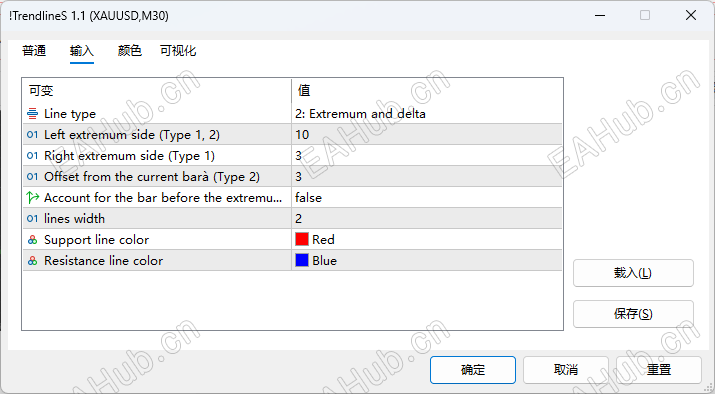This screenshot has height=394, width=715.
Task: Select the 输入 tab
Action: click(x=82, y=51)
